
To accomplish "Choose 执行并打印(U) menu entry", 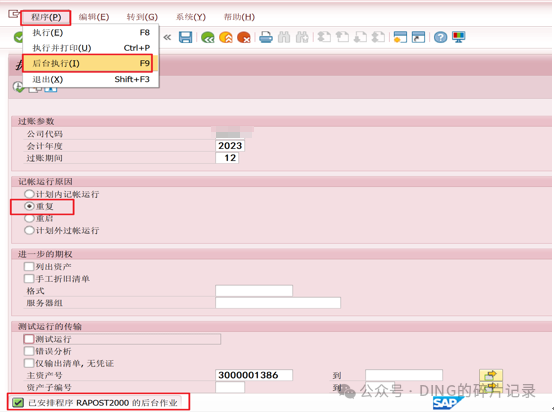I will [x=91, y=48].
